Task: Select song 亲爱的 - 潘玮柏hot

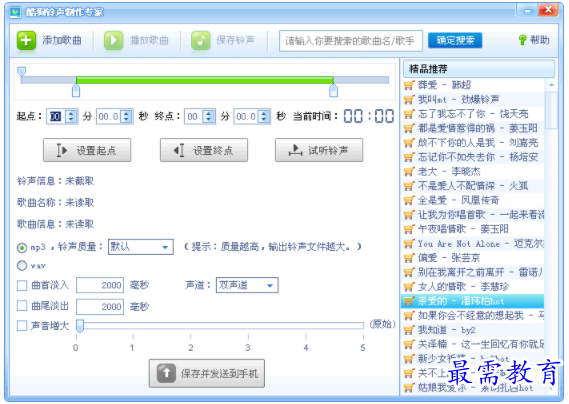Action: [473, 301]
